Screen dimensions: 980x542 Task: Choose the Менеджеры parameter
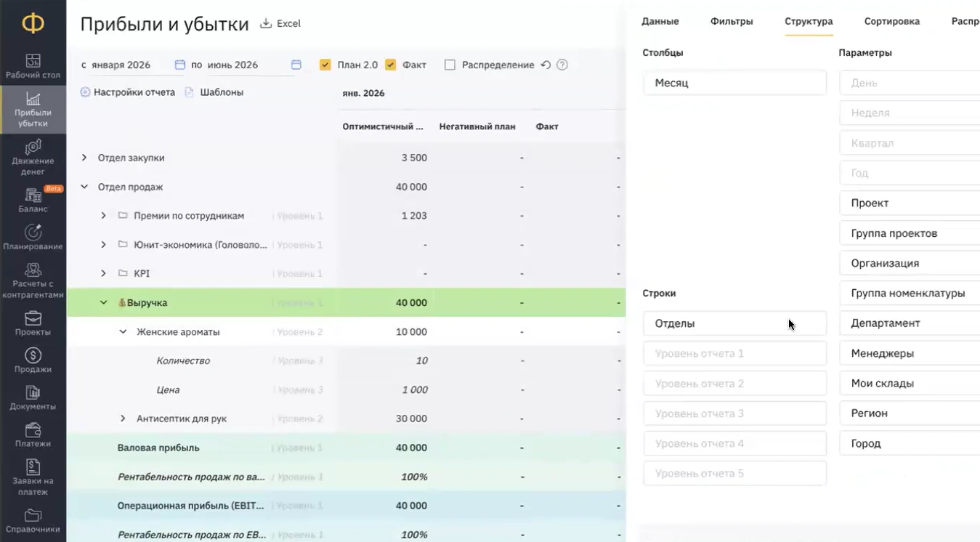910,353
